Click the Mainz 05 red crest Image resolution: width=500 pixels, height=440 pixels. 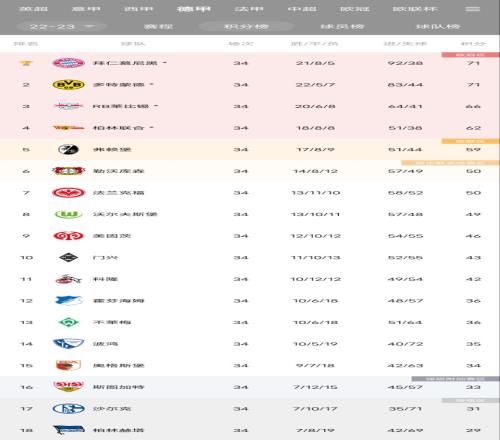point(68,236)
